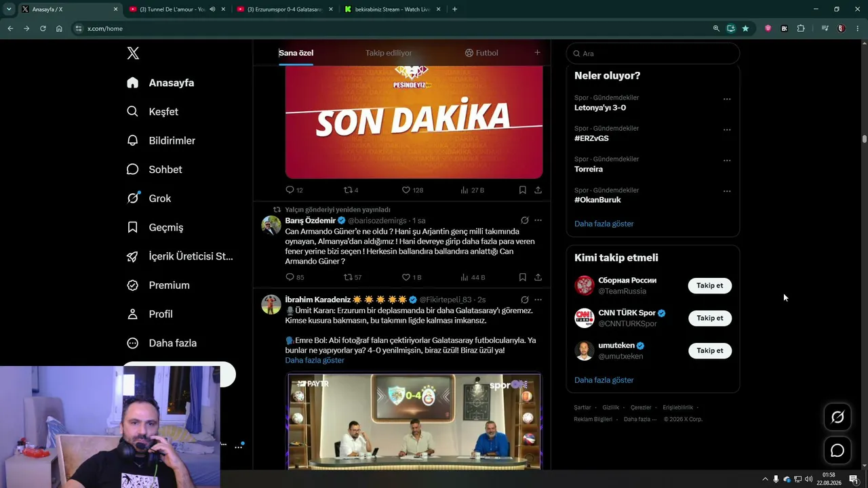The image size is (868, 488).
Task: Open Chrome's zoom magnifier in the address bar
Action: pos(716,28)
